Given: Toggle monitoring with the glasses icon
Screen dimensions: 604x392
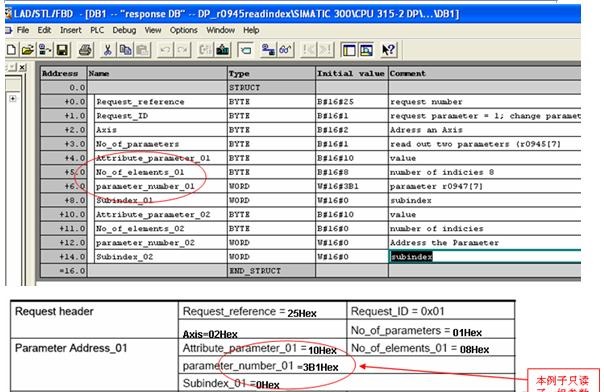Looking at the screenshot, I should pos(286,50).
